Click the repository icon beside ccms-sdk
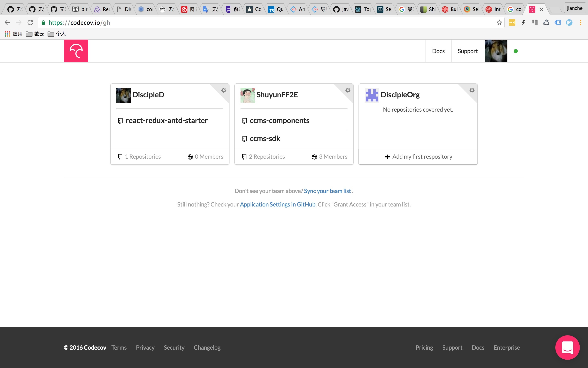The height and width of the screenshot is (368, 588). pos(244,139)
